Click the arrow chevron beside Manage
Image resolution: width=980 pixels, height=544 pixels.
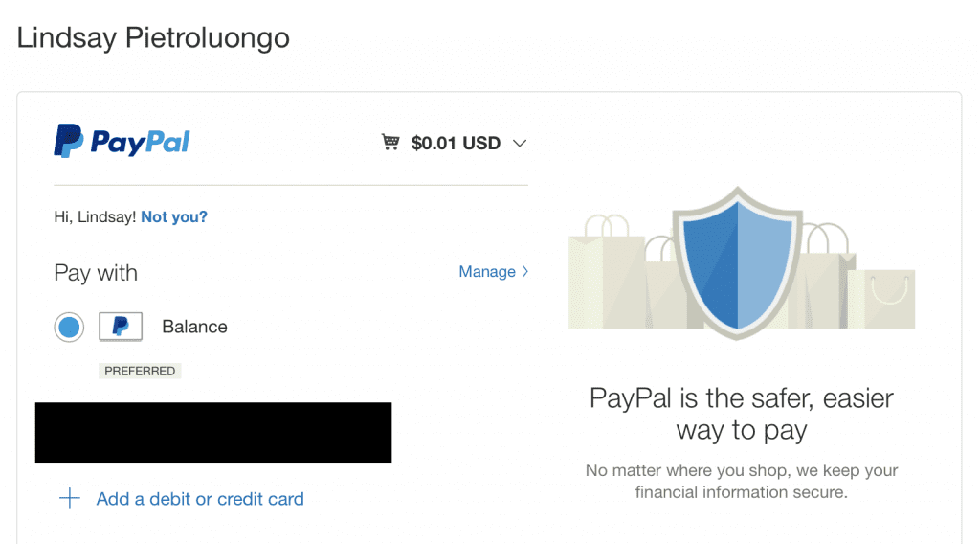(524, 272)
